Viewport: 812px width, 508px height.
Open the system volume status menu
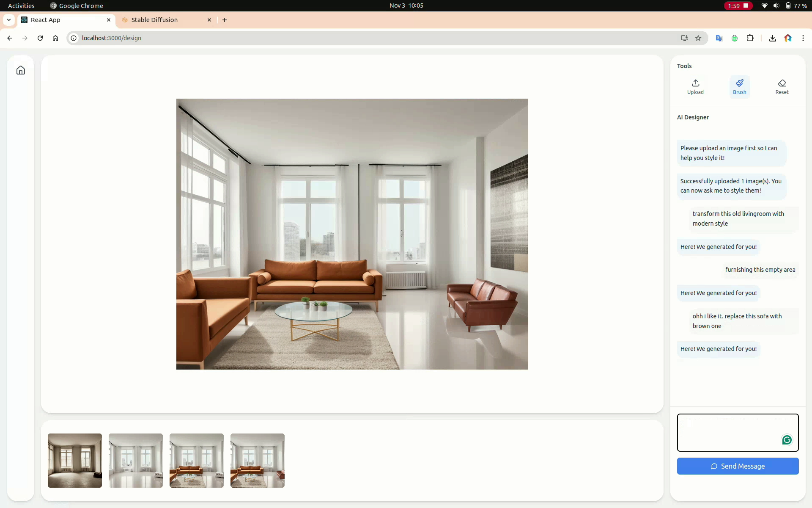click(x=776, y=6)
